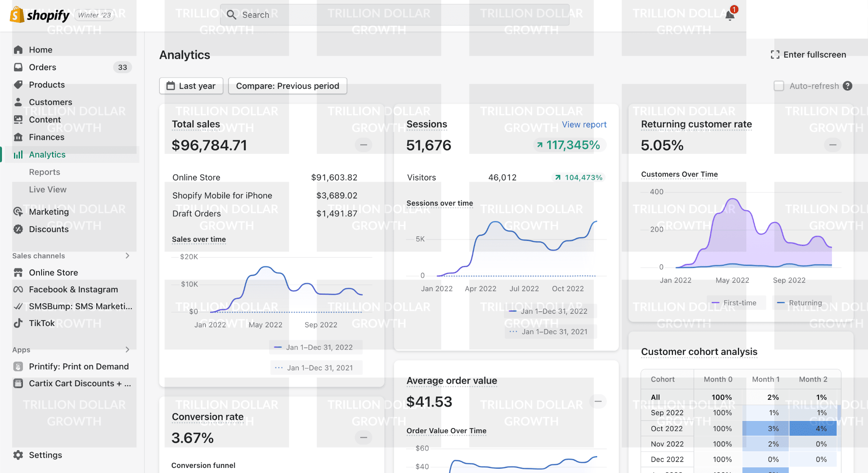This screenshot has width=868, height=473.
Task: Click the Sessions View report link
Action: click(584, 124)
